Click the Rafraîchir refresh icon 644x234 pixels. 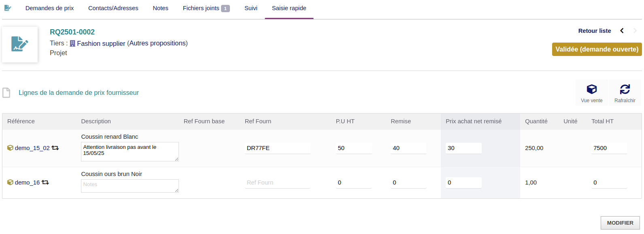[x=625, y=89]
